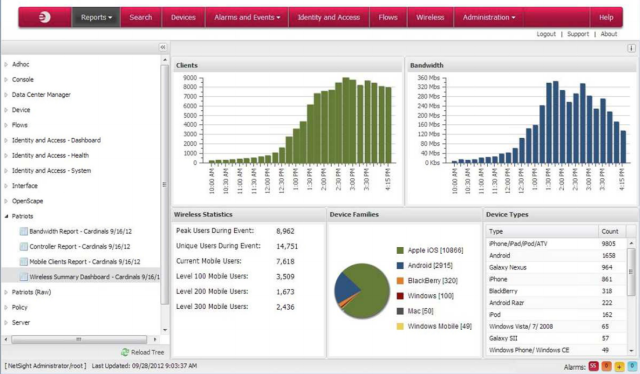Viewport: 640px width, 374px height.
Task: Open Controller Report report icon
Action: (x=24, y=247)
